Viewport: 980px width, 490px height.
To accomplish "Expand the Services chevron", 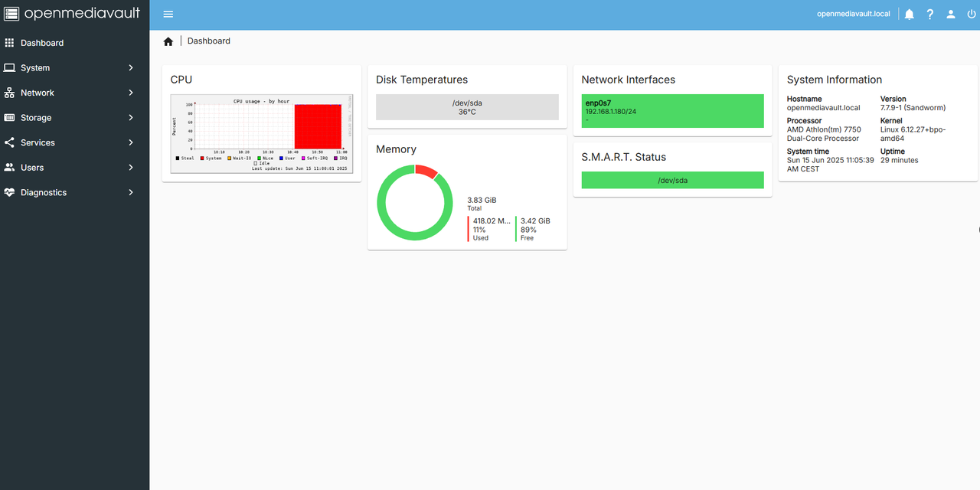I will click(131, 142).
